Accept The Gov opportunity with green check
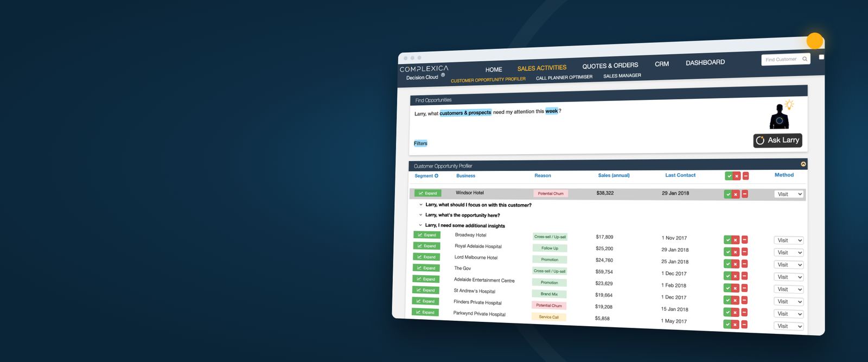The image size is (868, 362). point(727,276)
